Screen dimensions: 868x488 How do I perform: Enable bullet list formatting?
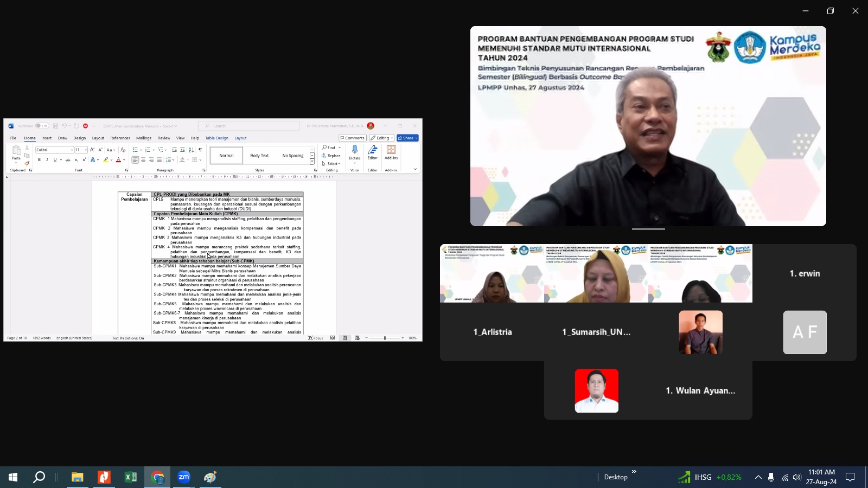[x=135, y=150]
